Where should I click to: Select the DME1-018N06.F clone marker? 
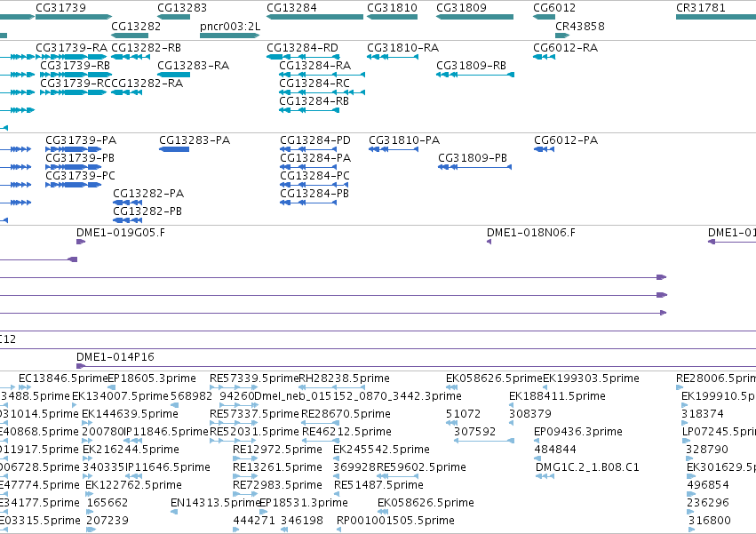489,242
